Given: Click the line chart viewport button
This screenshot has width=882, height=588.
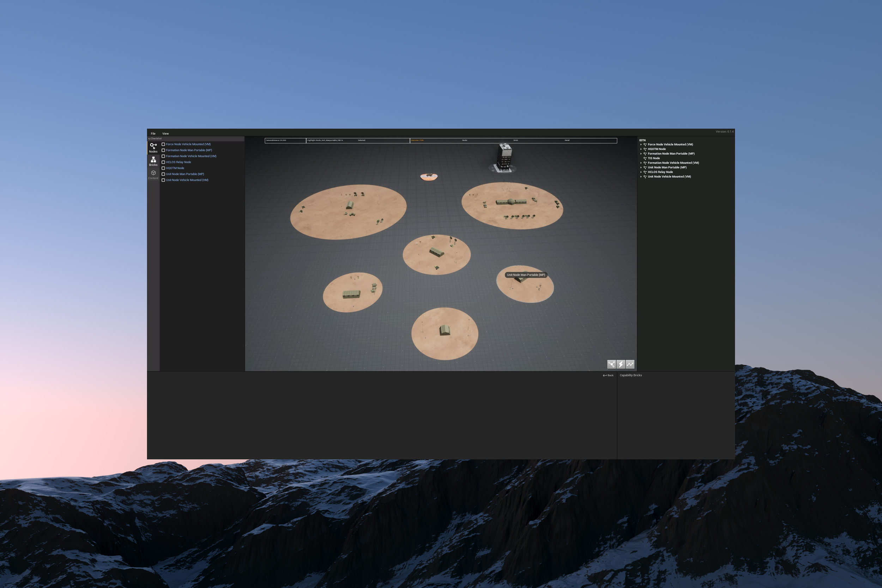Looking at the screenshot, I should coord(630,364).
